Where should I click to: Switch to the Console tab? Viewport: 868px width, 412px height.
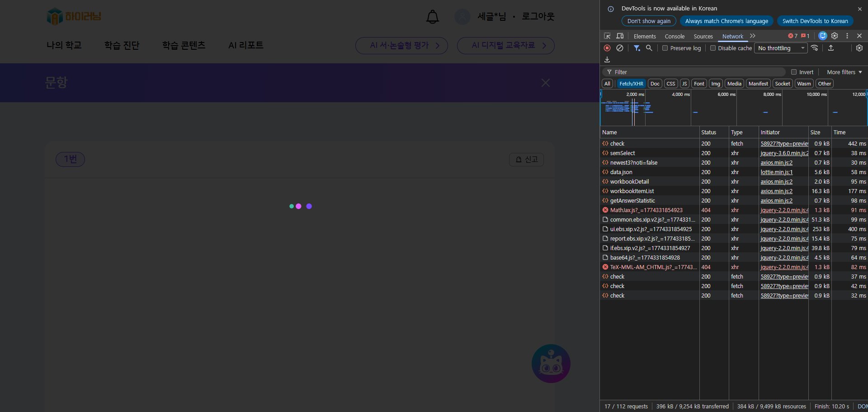[x=675, y=36]
